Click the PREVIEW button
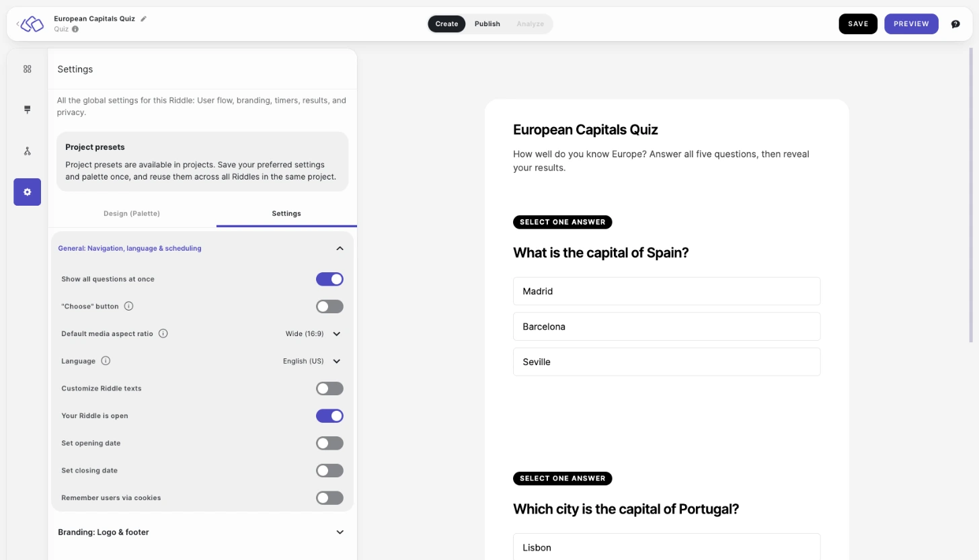The height and width of the screenshot is (560, 979). (911, 24)
